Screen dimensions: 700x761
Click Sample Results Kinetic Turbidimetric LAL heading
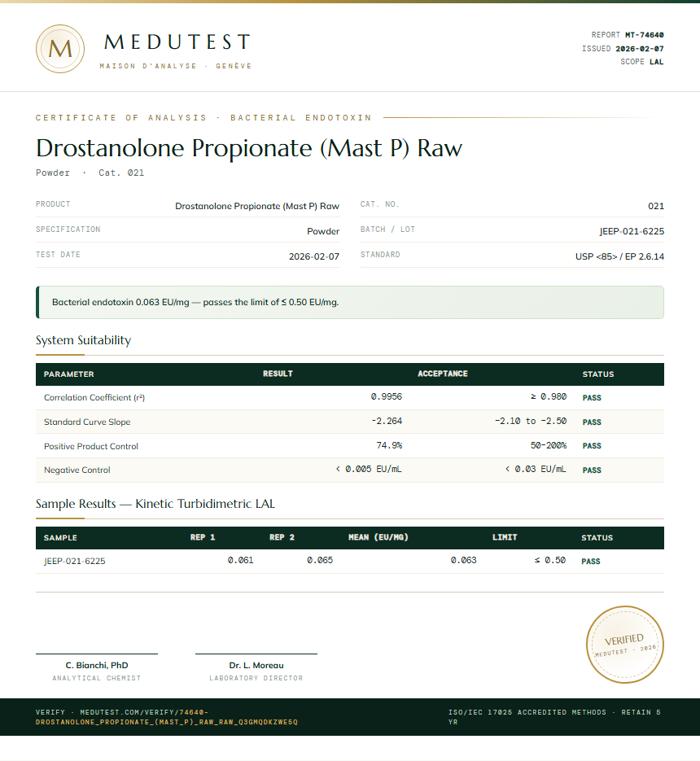coord(155,504)
